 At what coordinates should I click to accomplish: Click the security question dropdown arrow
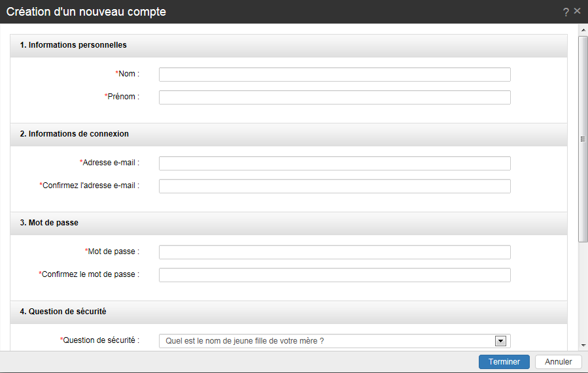coord(501,341)
